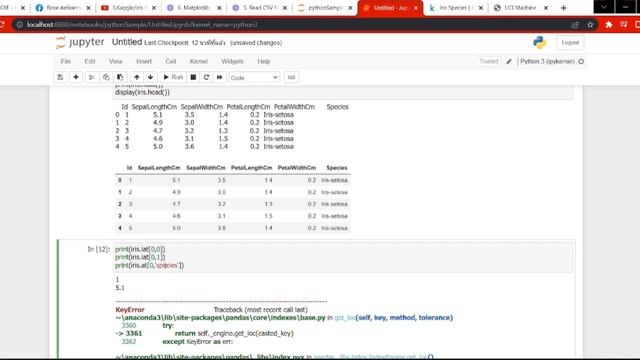The image size is (640, 360).
Task: Open the File menu
Action: coord(66,61)
